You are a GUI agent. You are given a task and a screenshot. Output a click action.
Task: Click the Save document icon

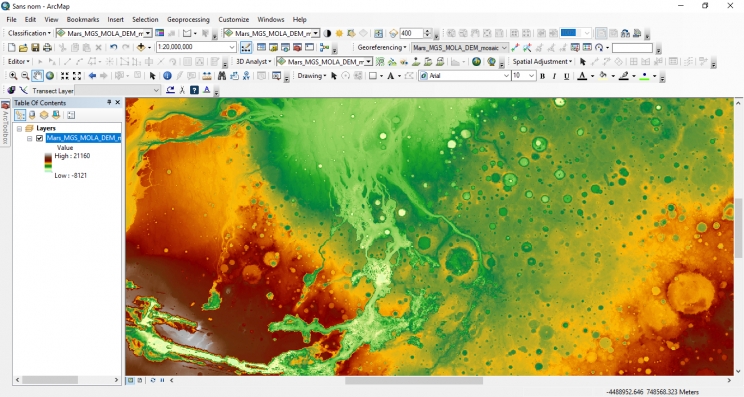[x=35, y=47]
